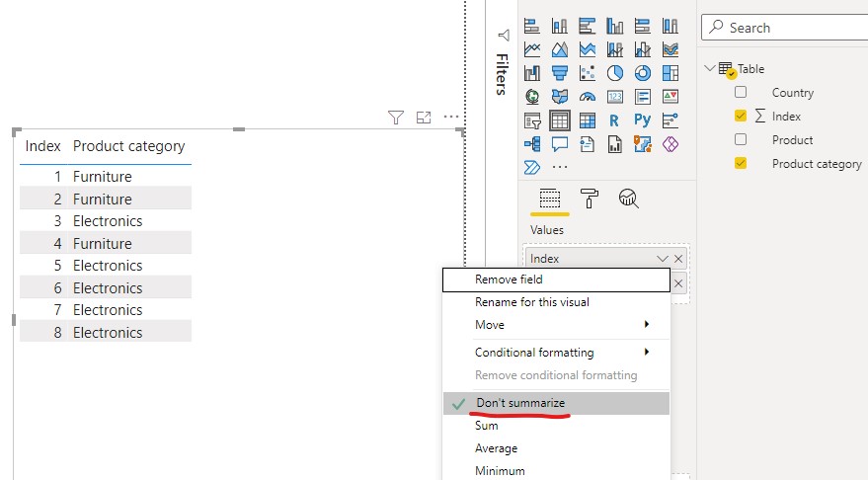This screenshot has width=868, height=480.
Task: Choose the Python visual
Action: (x=643, y=120)
